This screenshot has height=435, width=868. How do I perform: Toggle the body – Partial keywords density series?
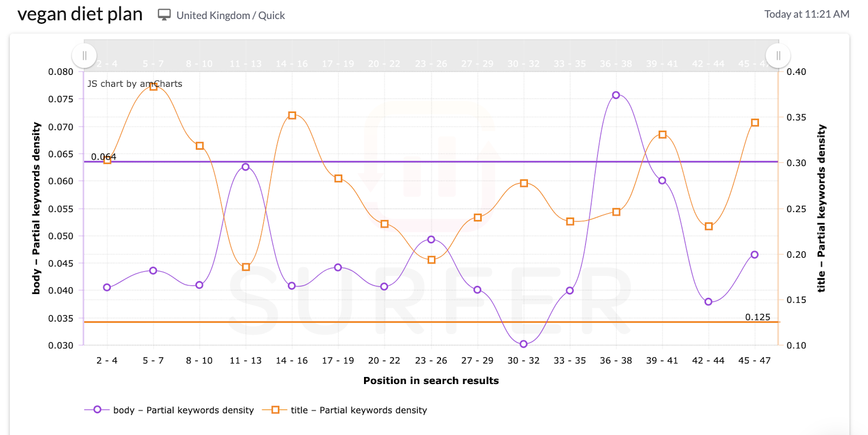(x=183, y=410)
